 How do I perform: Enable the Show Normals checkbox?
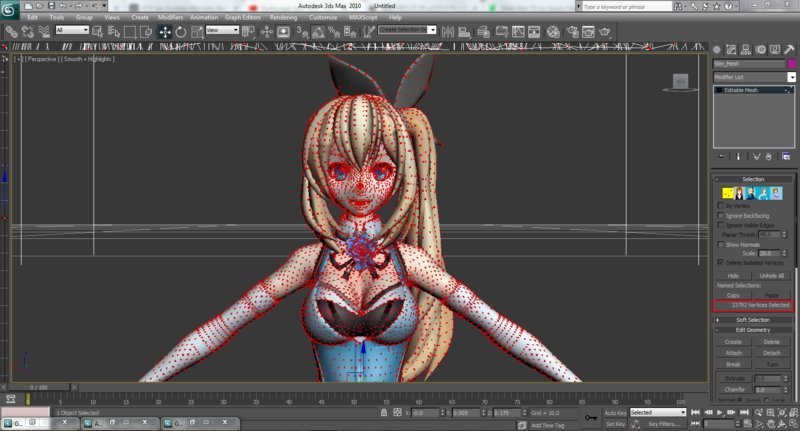720,244
